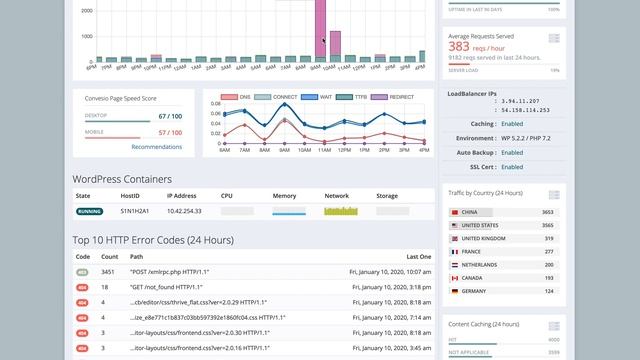Click the 404 badge for not_found row
Viewport: 640px width, 360px height.
82,287
